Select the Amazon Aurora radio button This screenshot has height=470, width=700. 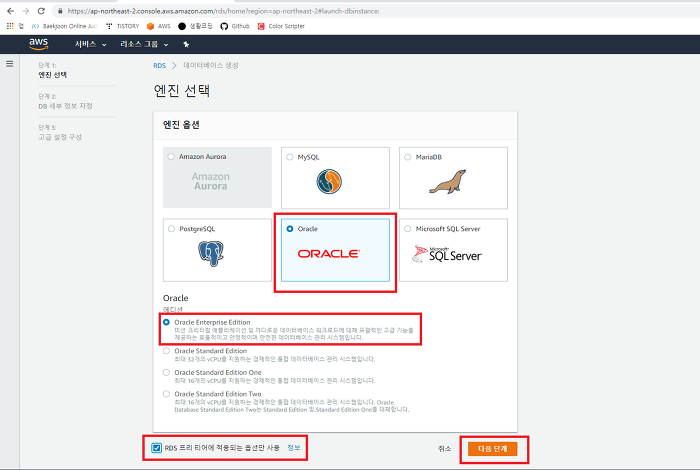point(171,157)
